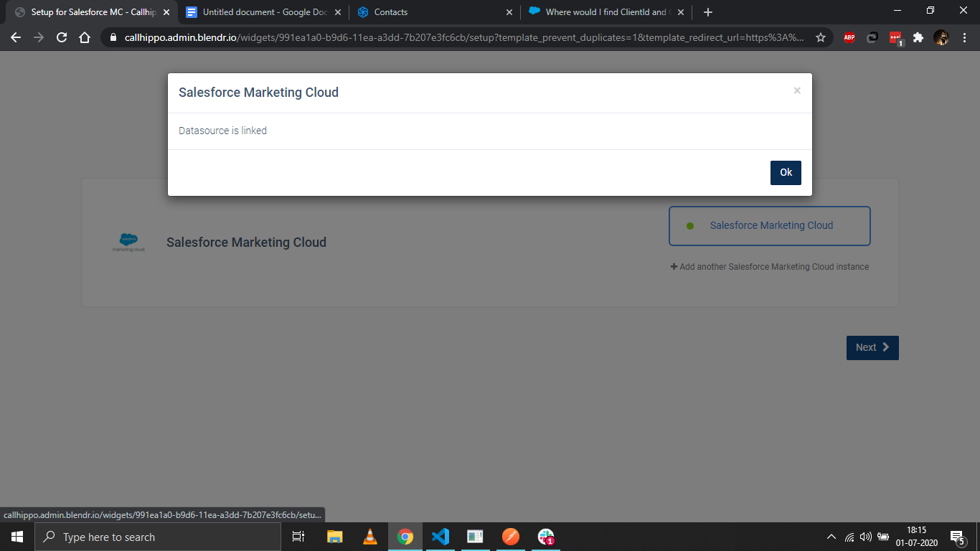The height and width of the screenshot is (551, 980).
Task: Go forward in browser history
Action: tap(39, 37)
